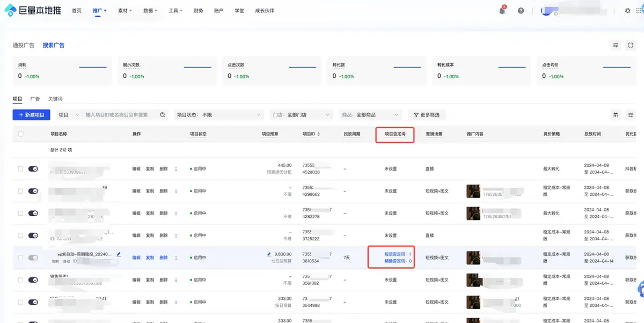
Task: Go to 首页 in the top nav
Action: tap(77, 11)
